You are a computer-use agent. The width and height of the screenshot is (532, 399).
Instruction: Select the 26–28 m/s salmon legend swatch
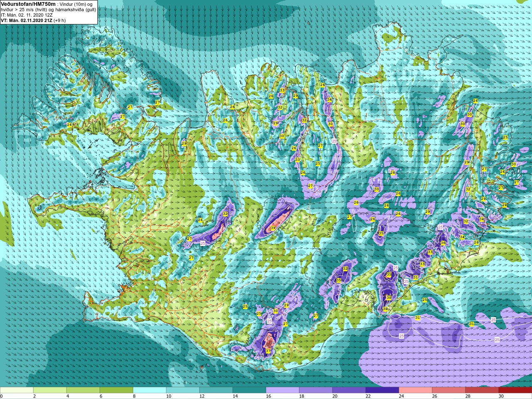(449, 390)
